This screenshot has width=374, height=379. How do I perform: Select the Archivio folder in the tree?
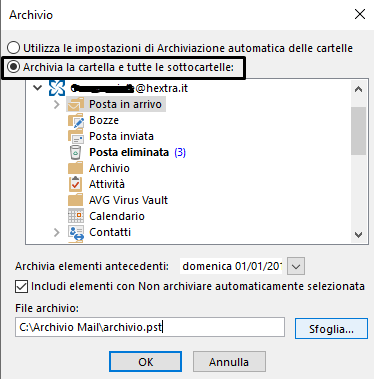pos(109,168)
